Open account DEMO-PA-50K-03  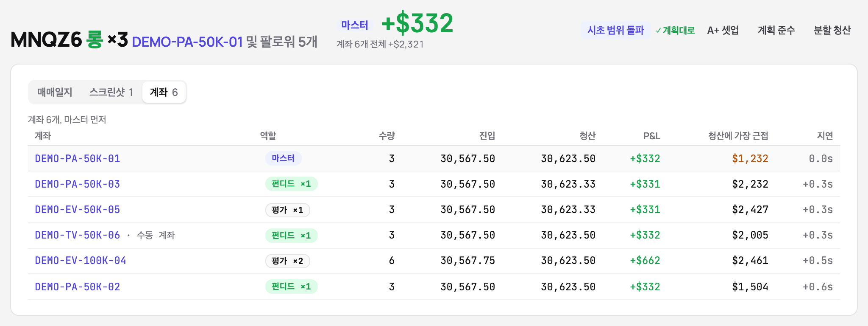click(x=78, y=184)
